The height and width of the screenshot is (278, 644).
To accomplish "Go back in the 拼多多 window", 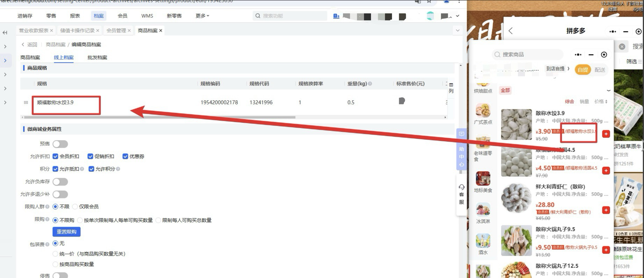I will (511, 31).
